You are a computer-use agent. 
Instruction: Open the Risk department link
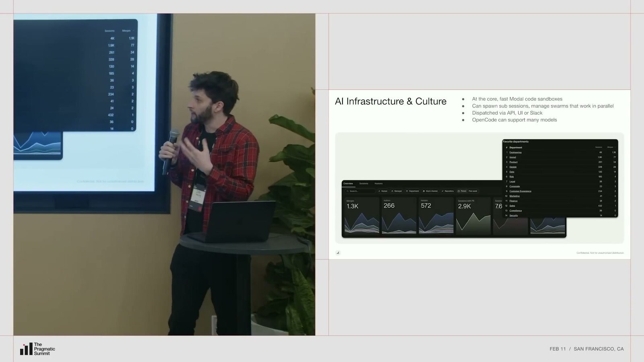(512, 177)
